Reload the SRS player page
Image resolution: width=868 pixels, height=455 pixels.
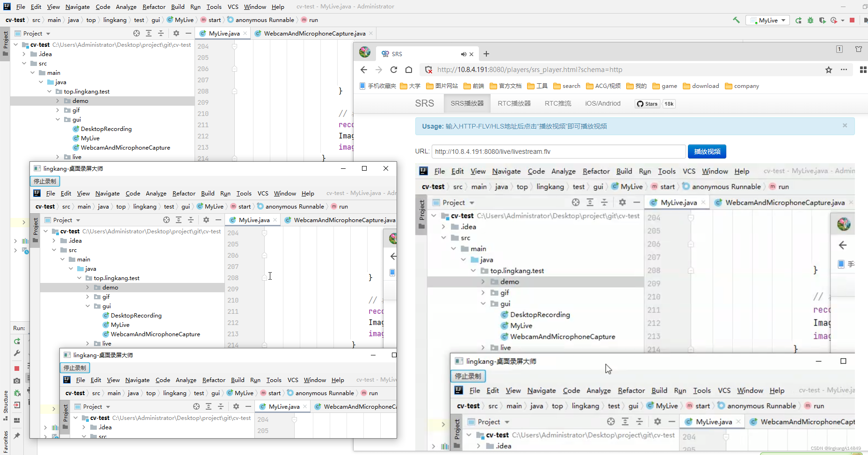pyautogui.click(x=394, y=70)
